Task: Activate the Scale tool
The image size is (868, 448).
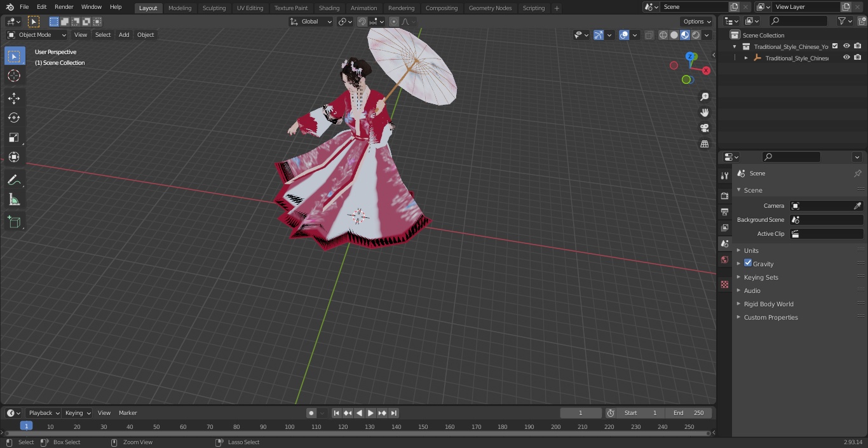Action: [14, 137]
